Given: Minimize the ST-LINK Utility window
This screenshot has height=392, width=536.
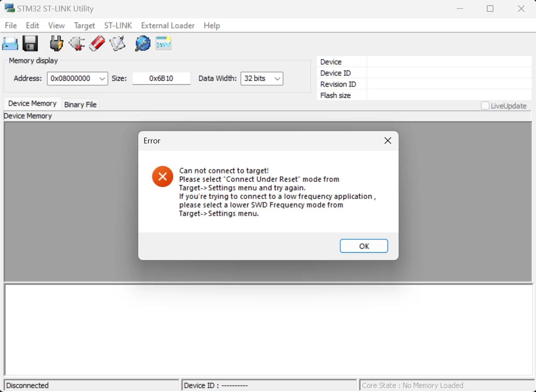Looking at the screenshot, I should point(460,8).
